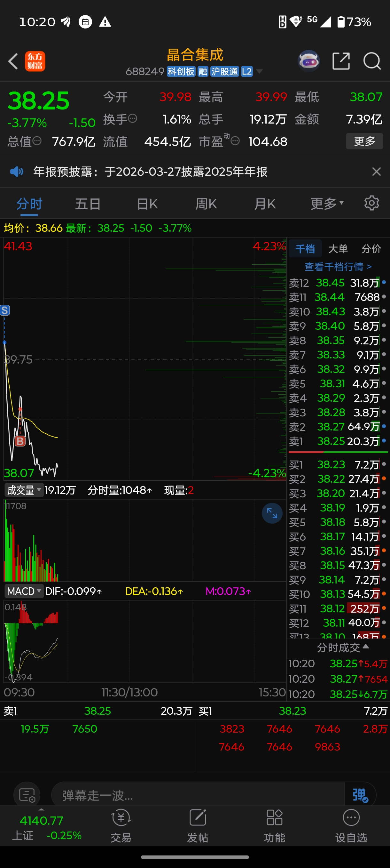Collapse the 分时成交 panel
The image size is (390, 868).
[343, 647]
